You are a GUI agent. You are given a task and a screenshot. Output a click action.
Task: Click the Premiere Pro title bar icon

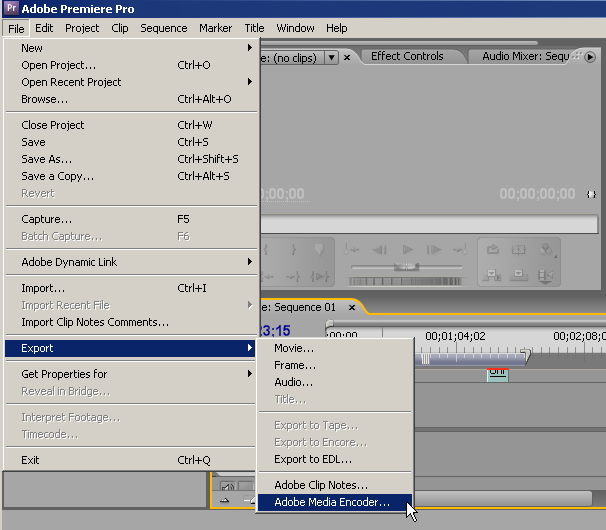pyautogui.click(x=12, y=8)
